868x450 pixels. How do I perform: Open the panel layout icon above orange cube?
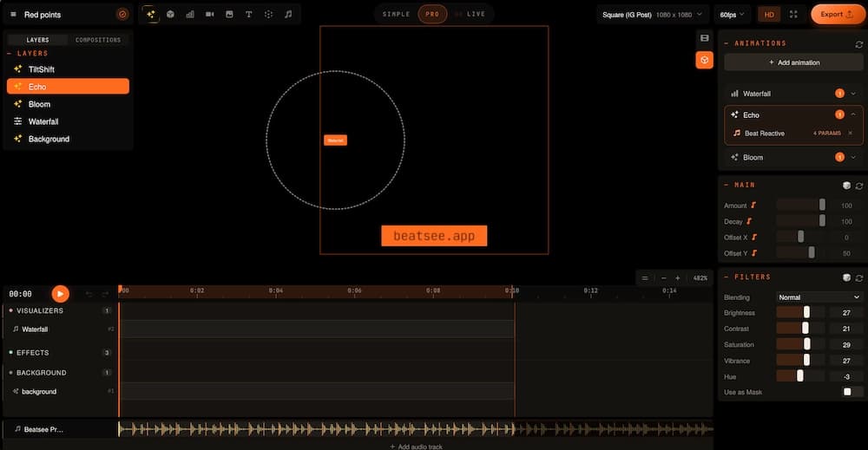704,38
